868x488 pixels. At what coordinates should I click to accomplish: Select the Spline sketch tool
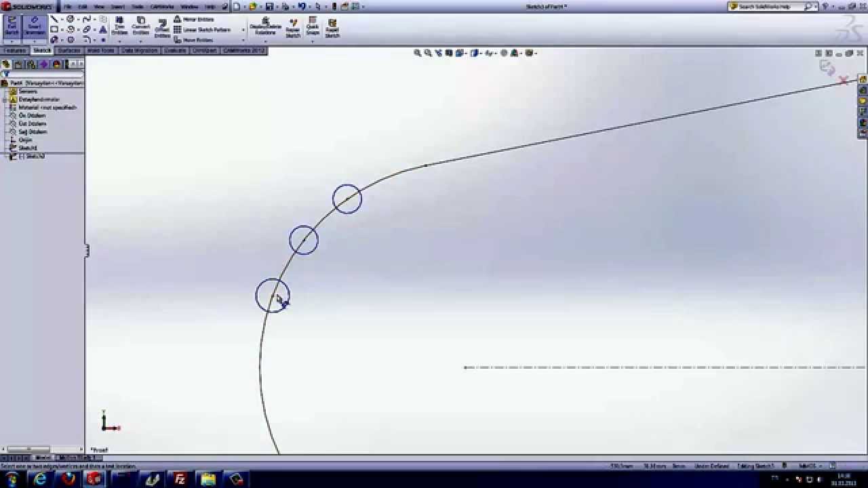pos(87,20)
